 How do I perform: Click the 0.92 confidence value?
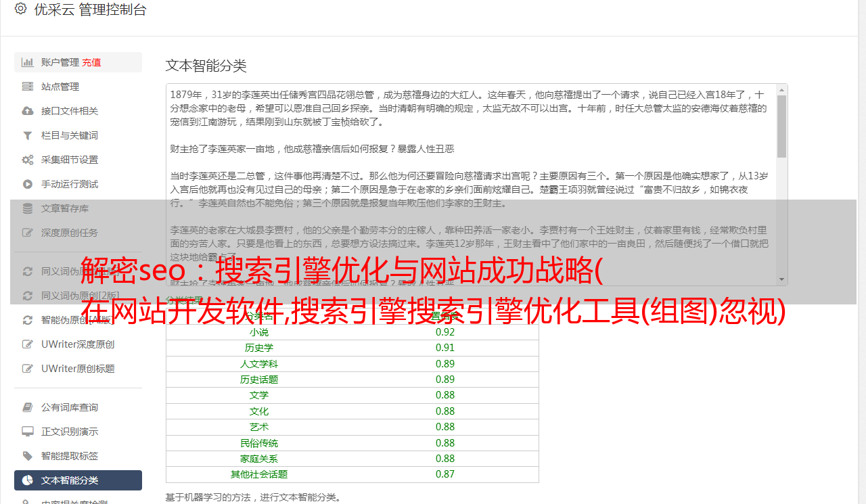point(445,332)
